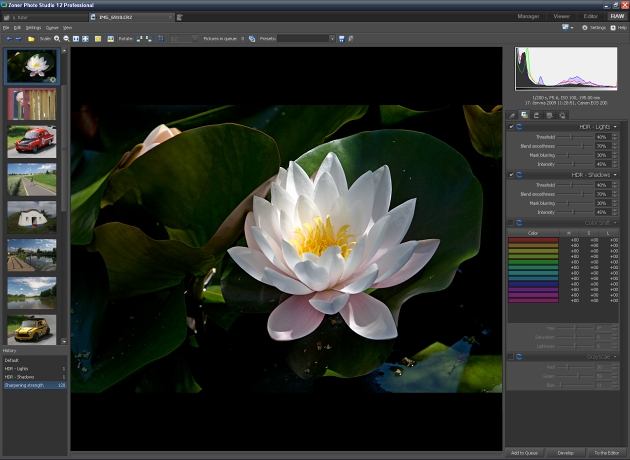Rotate the picture left

click(x=139, y=39)
